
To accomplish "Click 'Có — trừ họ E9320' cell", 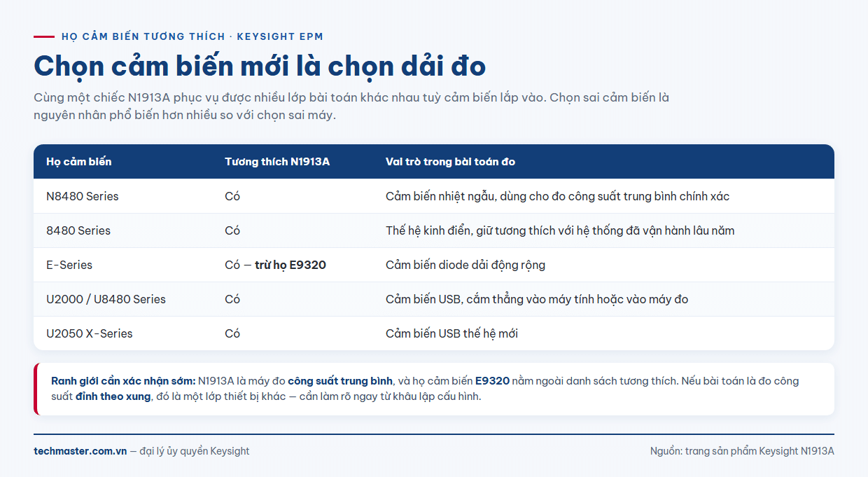I will (x=276, y=265).
